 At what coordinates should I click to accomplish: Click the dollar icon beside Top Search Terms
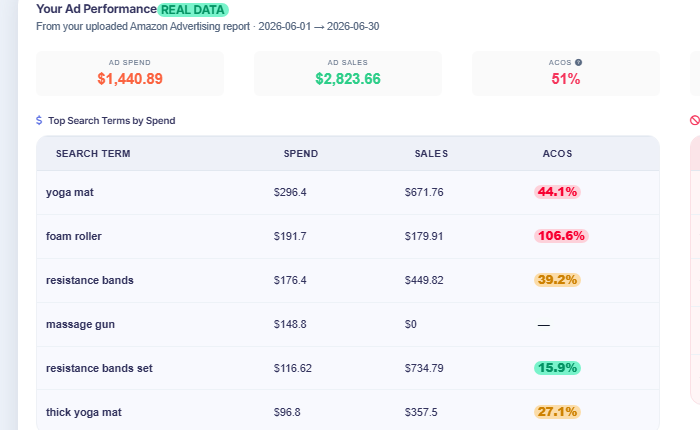click(39, 121)
